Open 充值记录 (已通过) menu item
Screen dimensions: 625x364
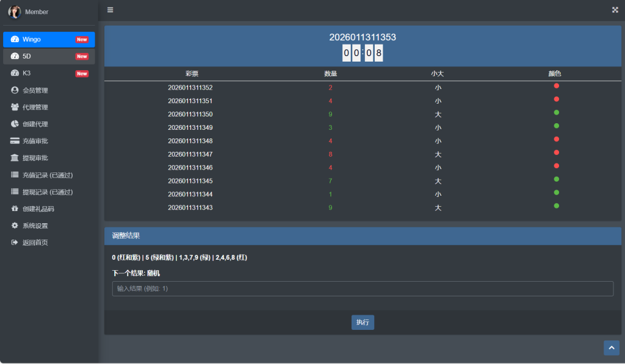coord(48,175)
